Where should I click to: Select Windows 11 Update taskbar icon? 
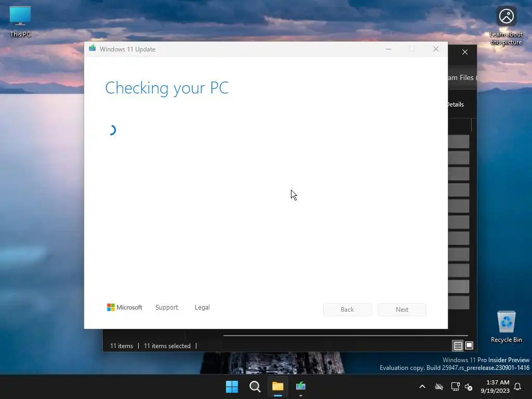[x=301, y=386]
